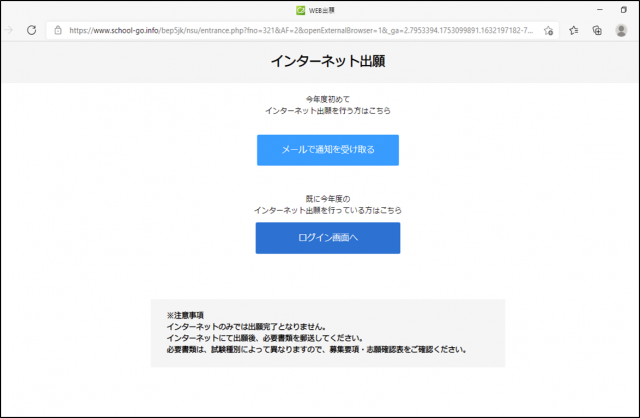This screenshot has width=640, height=418.
Task: Click the forward navigation arrow
Action: pyautogui.click(x=8, y=30)
